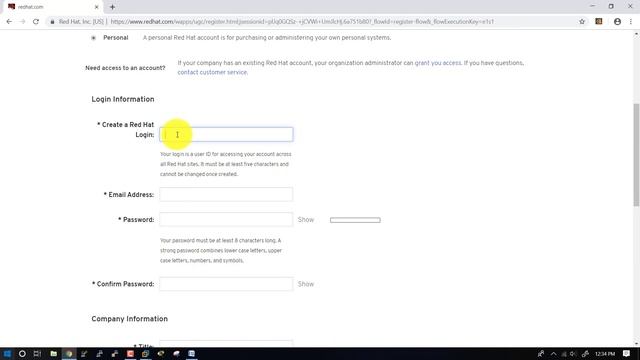
Task: Click the Login Information heading
Action: [123, 100]
